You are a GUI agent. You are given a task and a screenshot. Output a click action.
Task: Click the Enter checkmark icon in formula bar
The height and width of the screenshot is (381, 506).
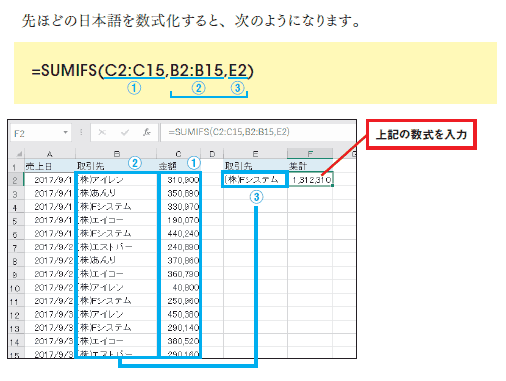125,133
